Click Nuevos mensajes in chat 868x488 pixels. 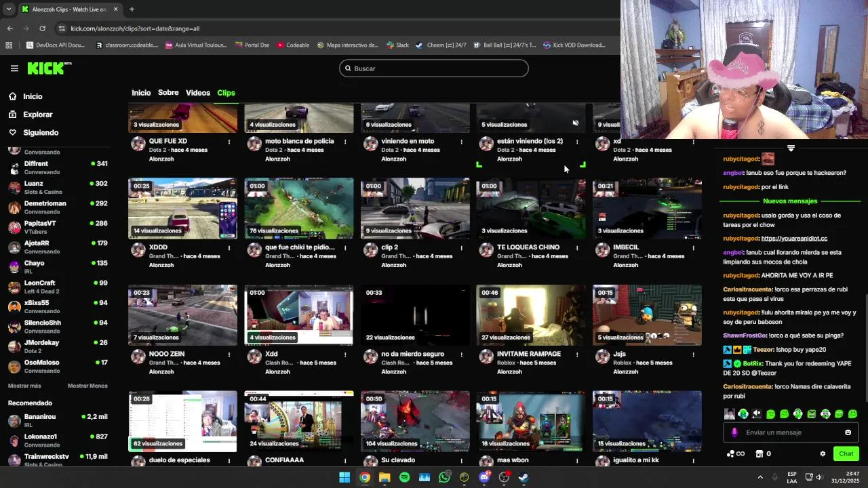pyautogui.click(x=790, y=201)
